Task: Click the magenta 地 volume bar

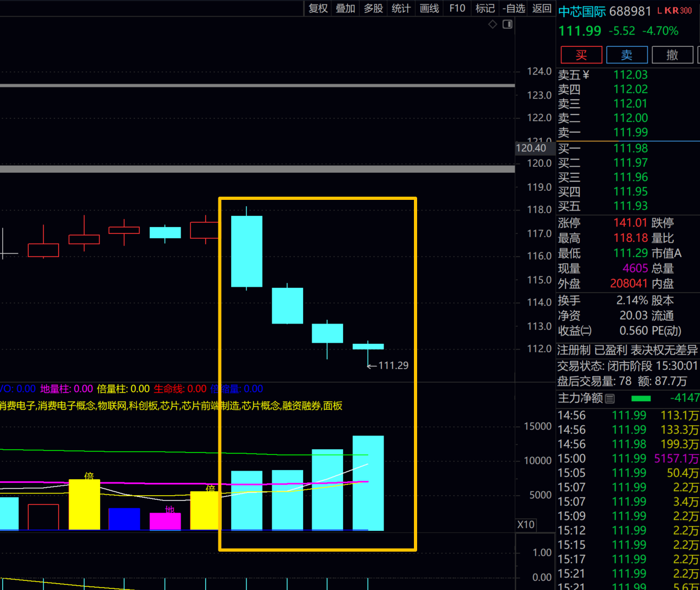Action: (165, 521)
